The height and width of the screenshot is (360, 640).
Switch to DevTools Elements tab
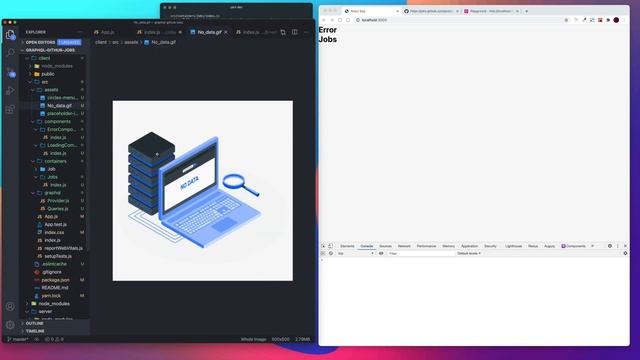tap(347, 246)
